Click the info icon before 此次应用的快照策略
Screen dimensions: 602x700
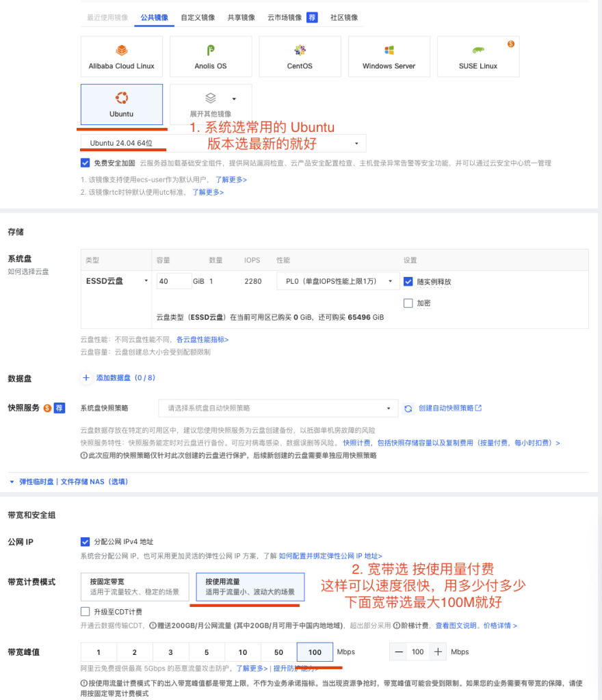pyautogui.click(x=83, y=455)
